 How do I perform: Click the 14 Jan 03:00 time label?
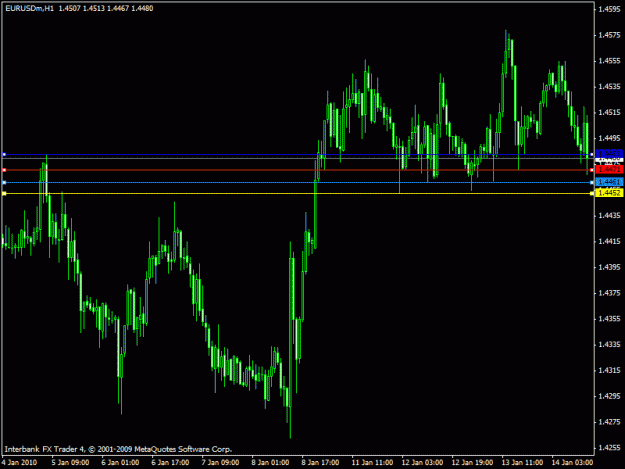pyautogui.click(x=572, y=462)
